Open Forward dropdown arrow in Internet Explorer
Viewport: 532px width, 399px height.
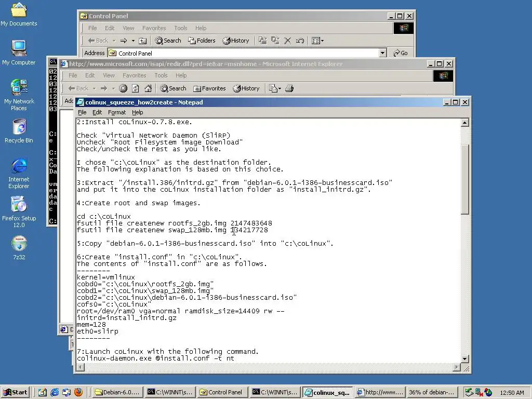(113, 88)
